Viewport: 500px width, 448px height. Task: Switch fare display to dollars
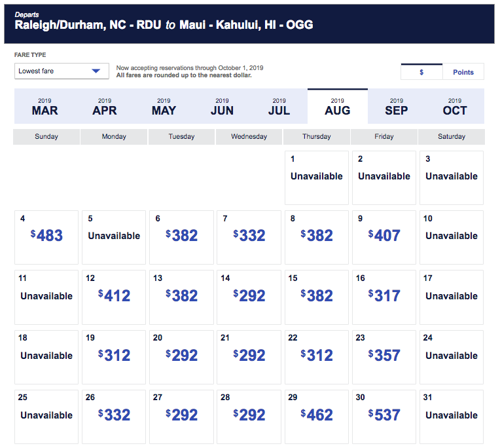[x=421, y=72]
